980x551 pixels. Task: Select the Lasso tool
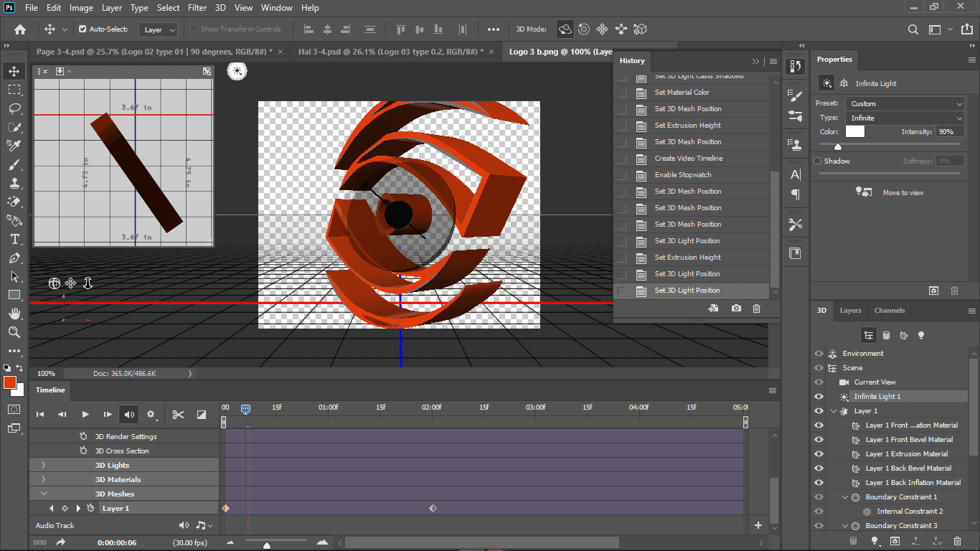coord(14,108)
